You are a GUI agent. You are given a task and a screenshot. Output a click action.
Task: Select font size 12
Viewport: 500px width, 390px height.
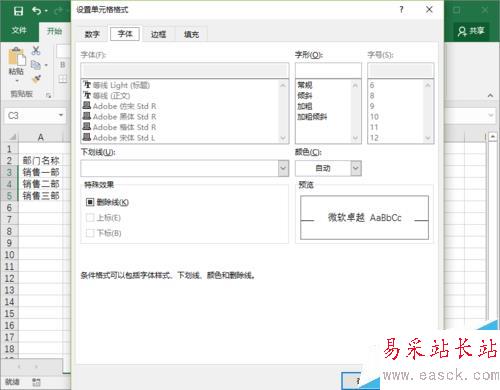(374, 138)
